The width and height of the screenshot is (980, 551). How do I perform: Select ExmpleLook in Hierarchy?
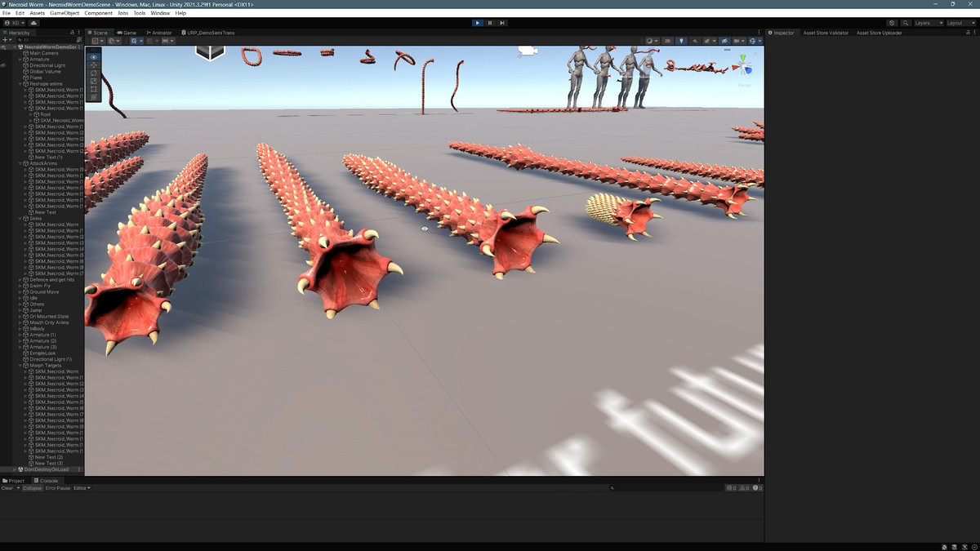click(x=42, y=353)
